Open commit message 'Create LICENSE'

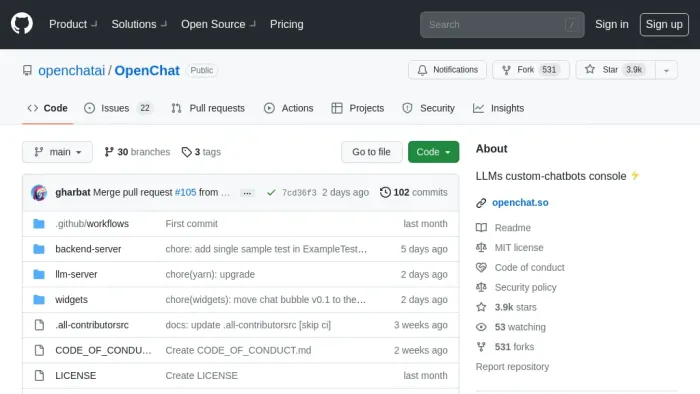tap(201, 376)
